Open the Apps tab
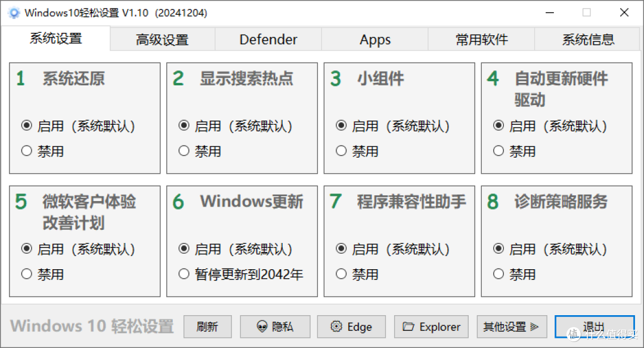 point(375,39)
